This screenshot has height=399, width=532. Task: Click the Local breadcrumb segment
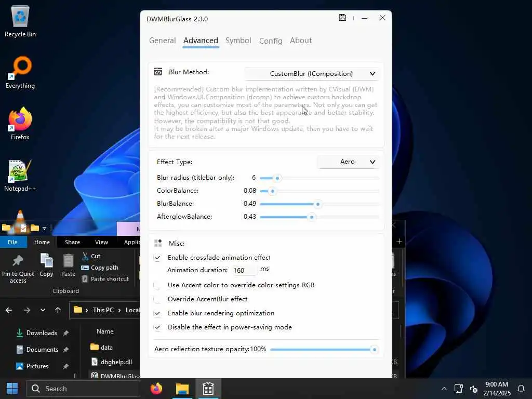[132, 310]
